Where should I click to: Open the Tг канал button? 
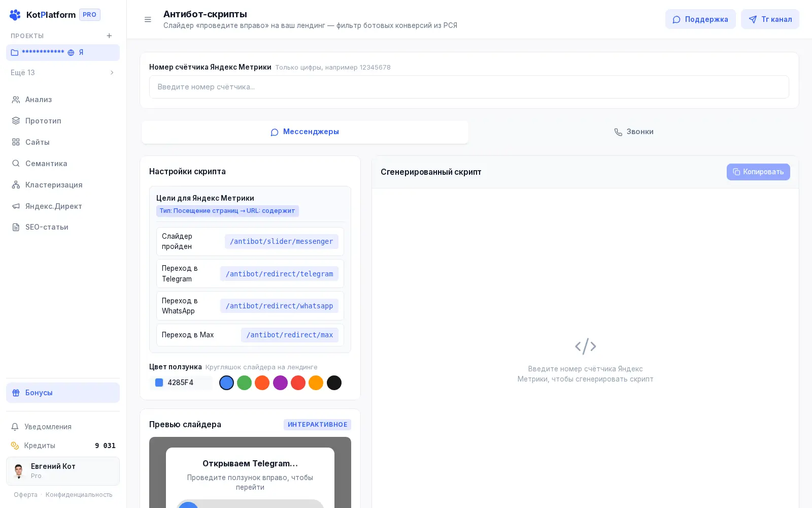(x=770, y=19)
